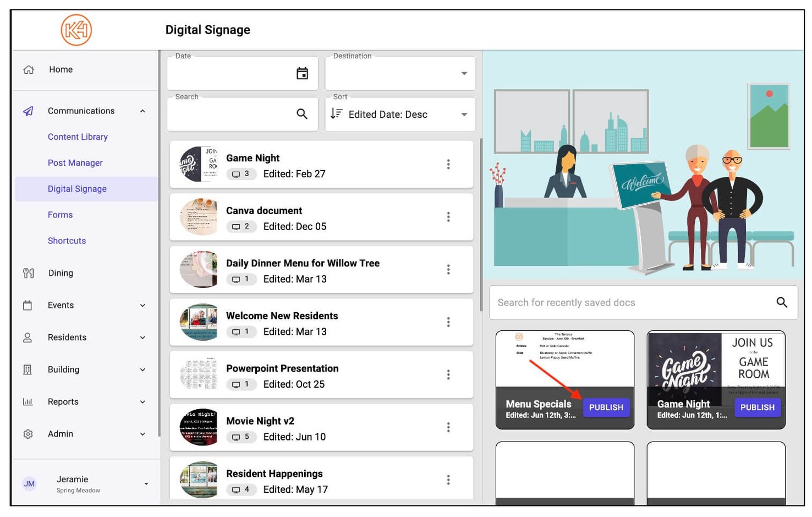Open the Home icon in the sidebar
Image resolution: width=812 pixels, height=517 pixels.
[28, 69]
